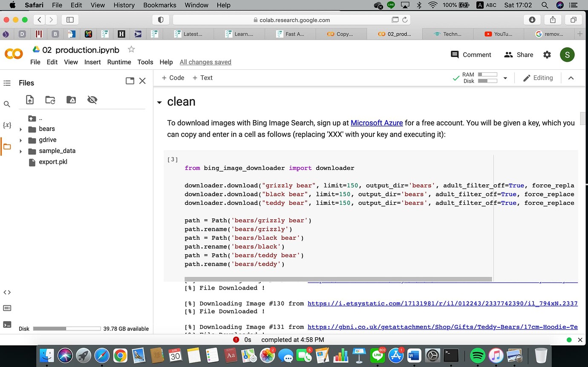
Task: Open the account avatar S
Action: tap(567, 54)
